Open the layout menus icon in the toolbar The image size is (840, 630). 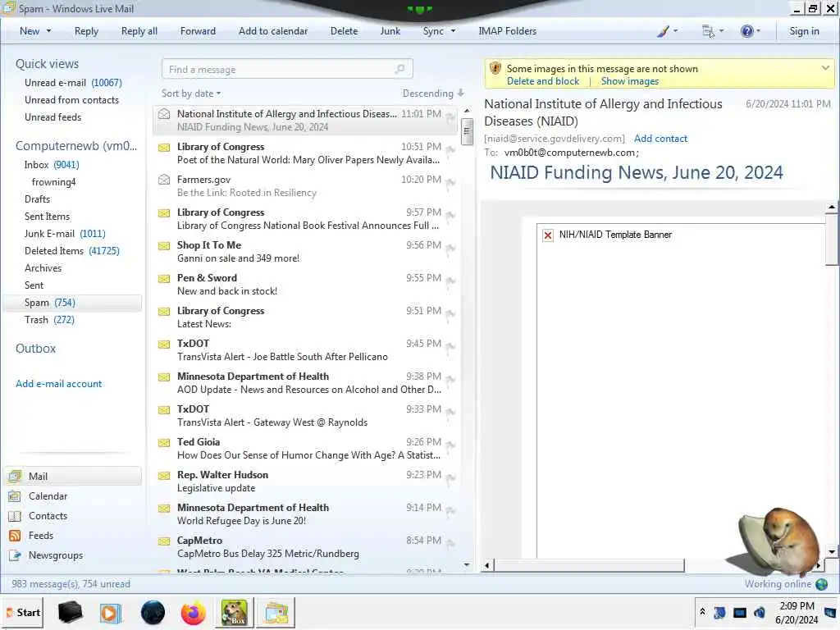(x=708, y=32)
